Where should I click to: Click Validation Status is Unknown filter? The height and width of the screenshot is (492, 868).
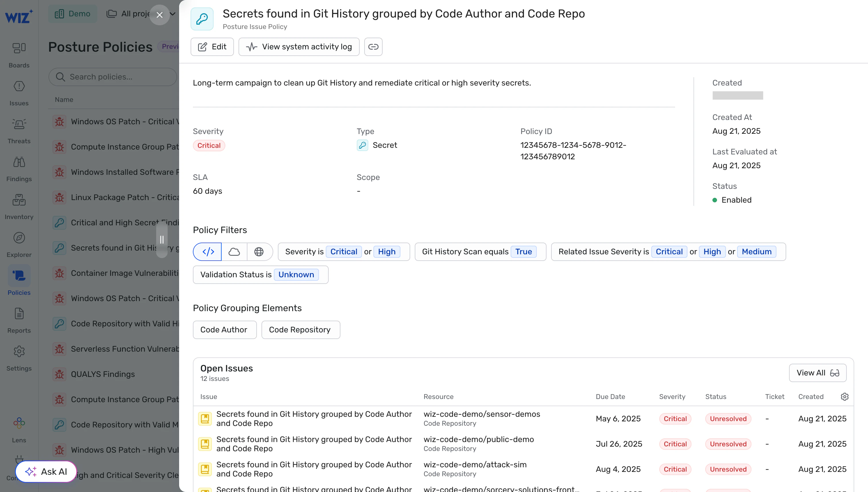261,274
